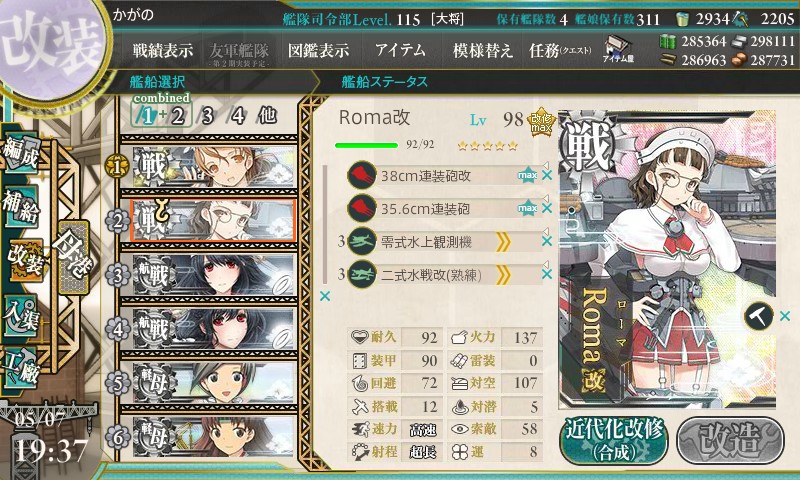This screenshot has width=800, height=480.
Task: Open the アイテム屋 item shop icon
Action: [618, 49]
